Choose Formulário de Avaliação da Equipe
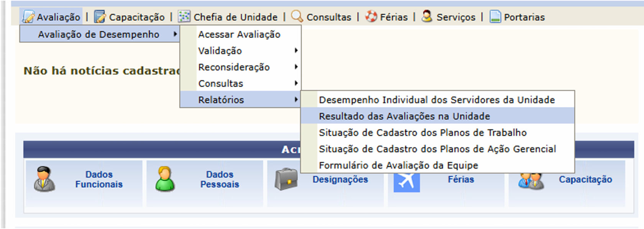Image resolution: width=644 pixels, height=229 pixels. 437,165
